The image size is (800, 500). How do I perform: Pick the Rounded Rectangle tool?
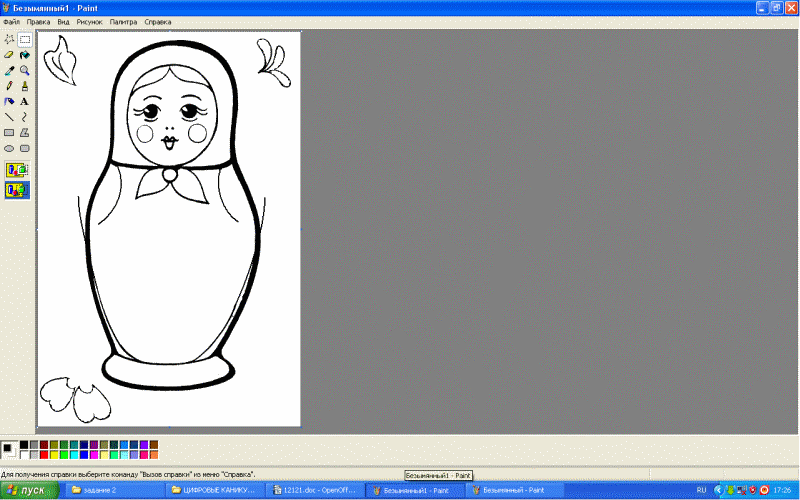(x=24, y=148)
